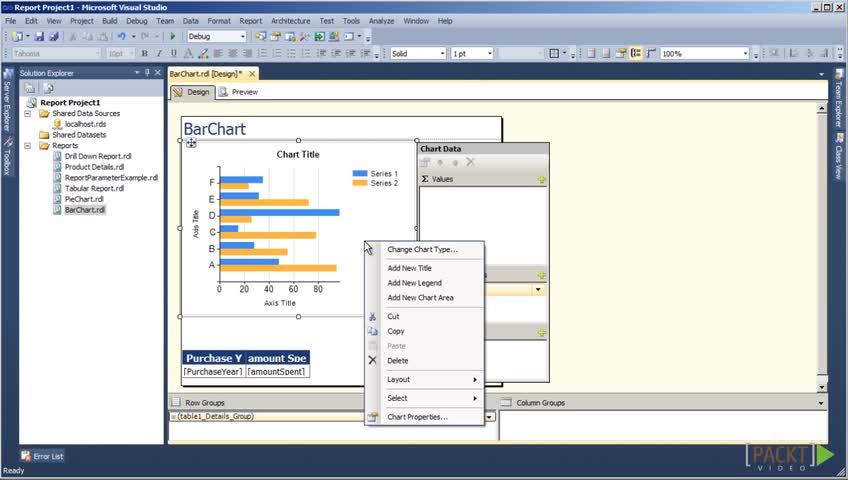Click the green arrow Start Page icon
Viewport: 848px width, 480px height.
pyautogui.click(x=320, y=37)
